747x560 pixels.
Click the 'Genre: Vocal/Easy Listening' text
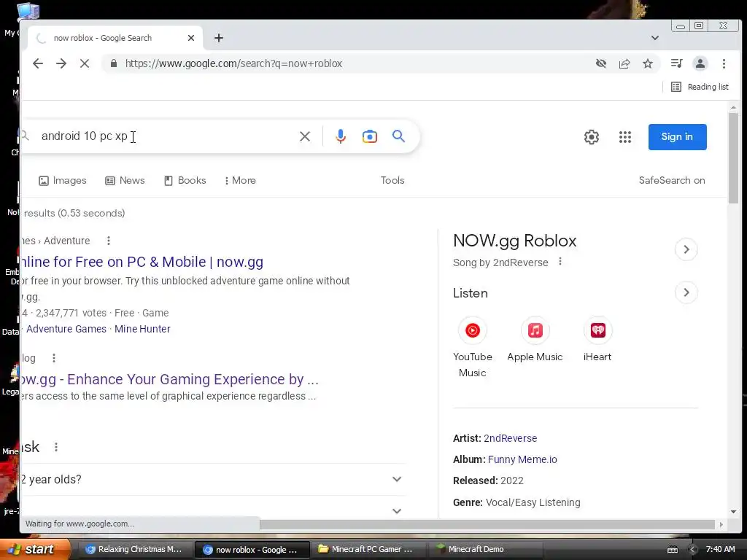[x=516, y=502]
